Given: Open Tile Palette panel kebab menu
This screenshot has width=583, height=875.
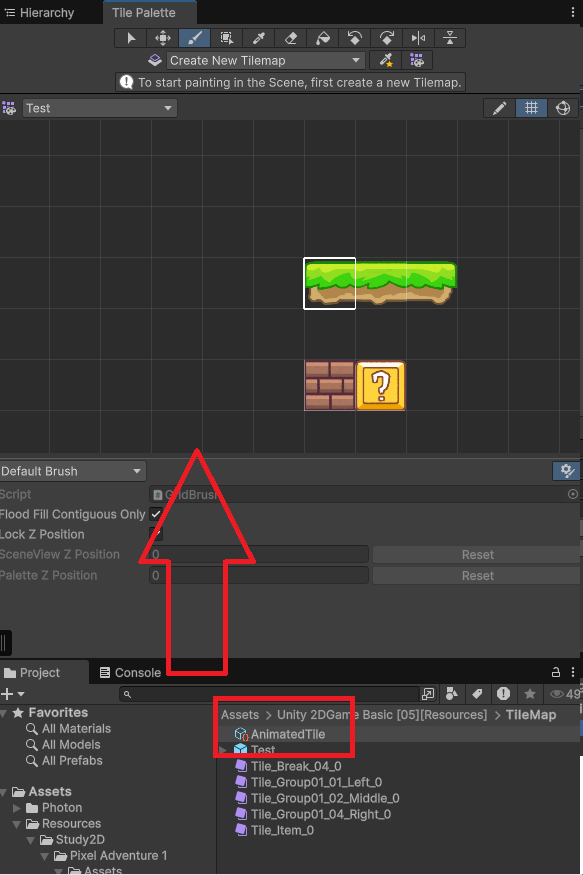Looking at the screenshot, I should [x=573, y=12].
